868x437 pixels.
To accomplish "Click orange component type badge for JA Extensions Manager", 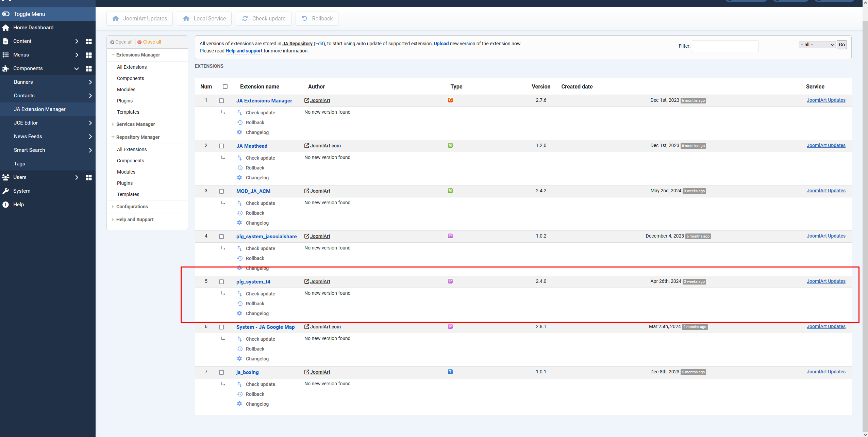I will 450,100.
